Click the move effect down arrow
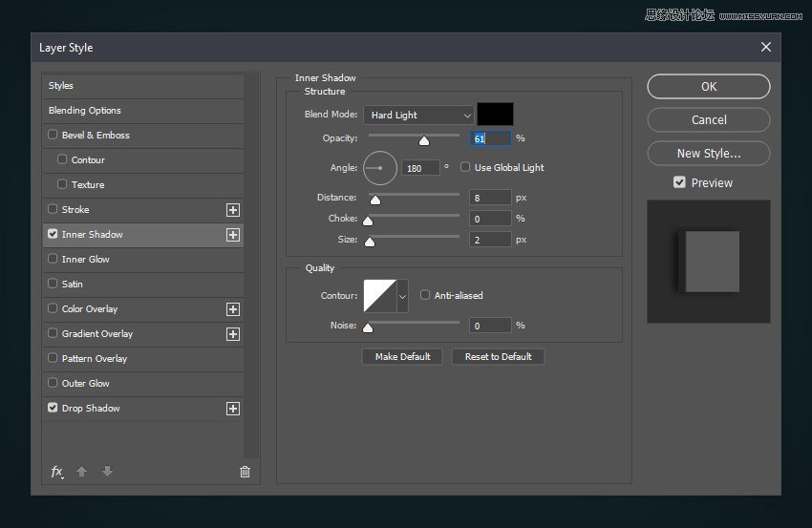812x528 pixels. point(107,472)
